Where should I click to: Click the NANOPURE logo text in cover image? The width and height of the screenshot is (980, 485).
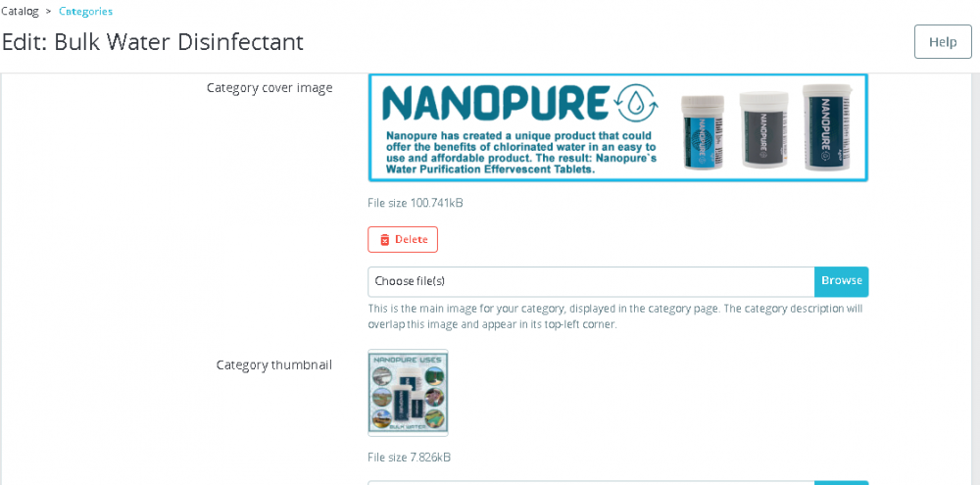[x=495, y=103]
